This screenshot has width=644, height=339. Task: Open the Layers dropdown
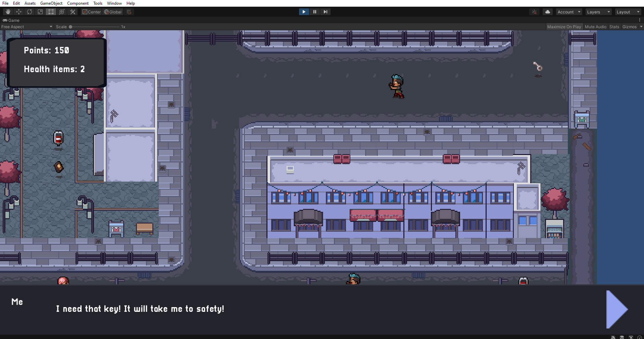tap(598, 12)
